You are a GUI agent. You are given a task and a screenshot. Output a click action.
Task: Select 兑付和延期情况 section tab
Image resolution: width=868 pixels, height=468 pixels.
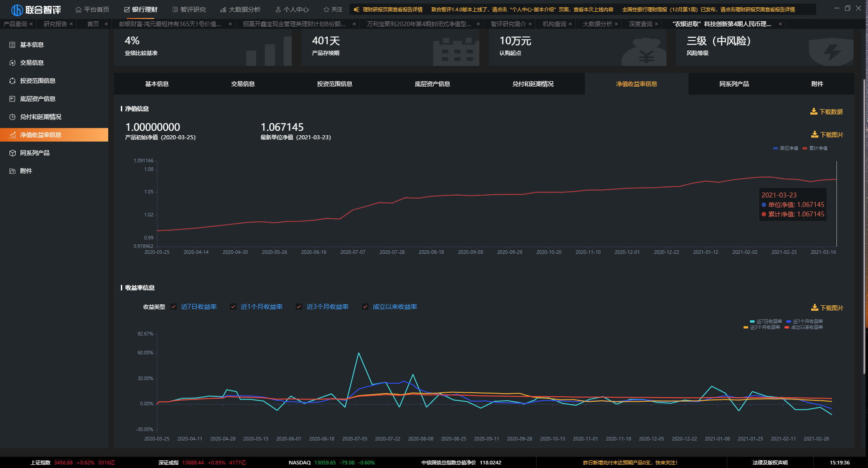point(533,84)
